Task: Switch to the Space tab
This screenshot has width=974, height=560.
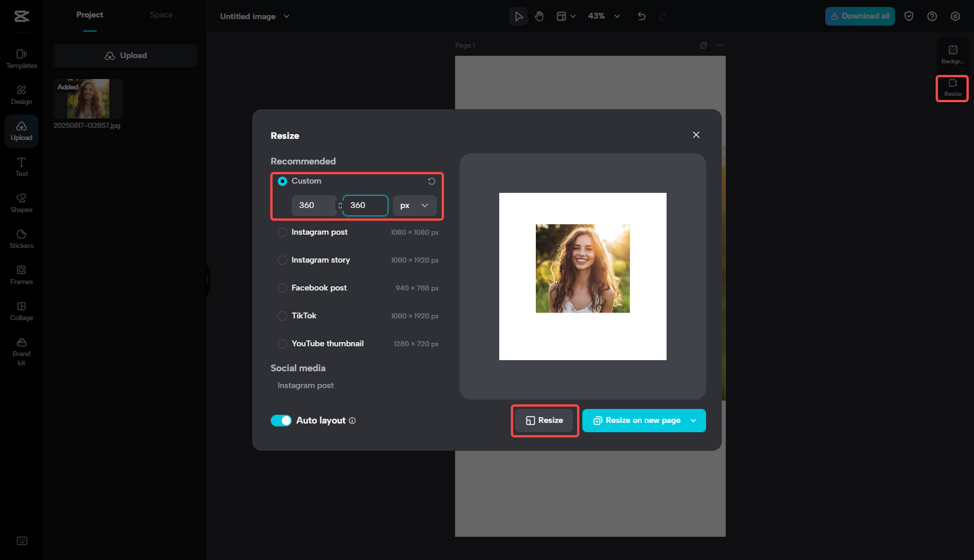Action: click(x=161, y=15)
